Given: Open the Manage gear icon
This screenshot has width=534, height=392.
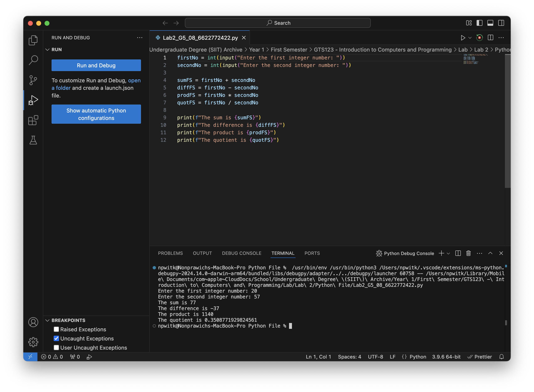Looking at the screenshot, I should click(33, 342).
